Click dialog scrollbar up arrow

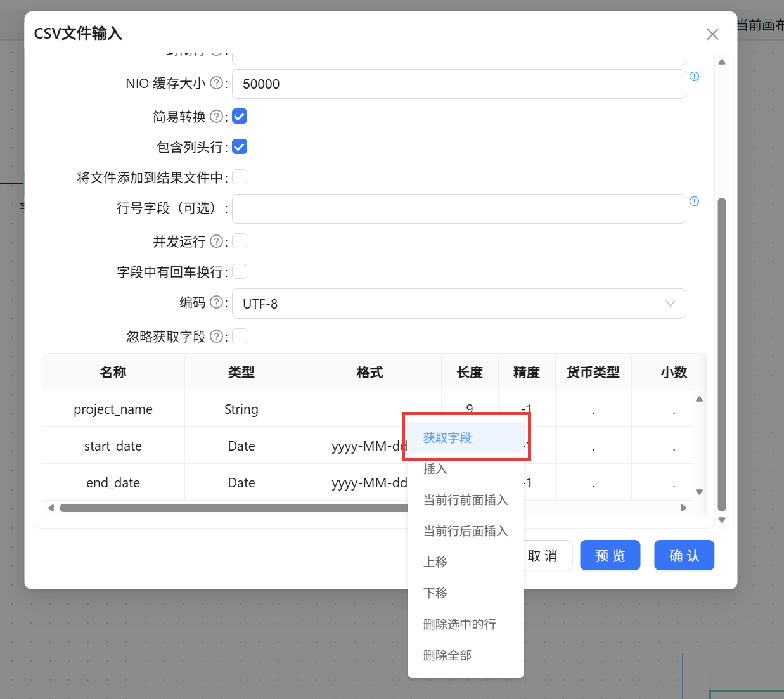tap(722, 62)
